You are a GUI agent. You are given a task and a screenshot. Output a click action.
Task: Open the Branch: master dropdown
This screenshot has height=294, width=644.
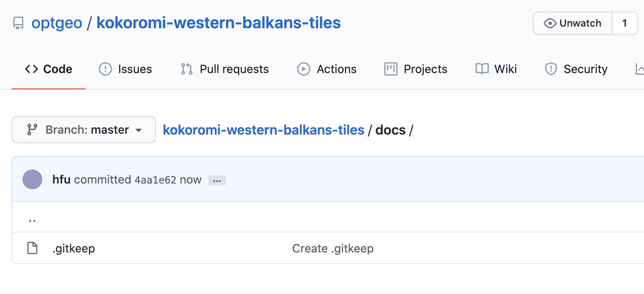point(83,130)
